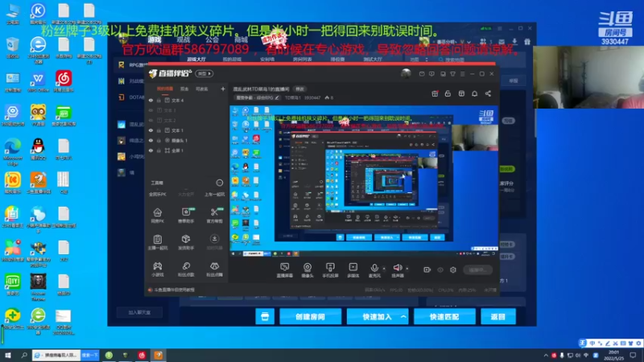Open the hamburger menu in 直播伴侣 title bar
Image resolution: width=644 pixels, height=362 pixels.
(462, 74)
